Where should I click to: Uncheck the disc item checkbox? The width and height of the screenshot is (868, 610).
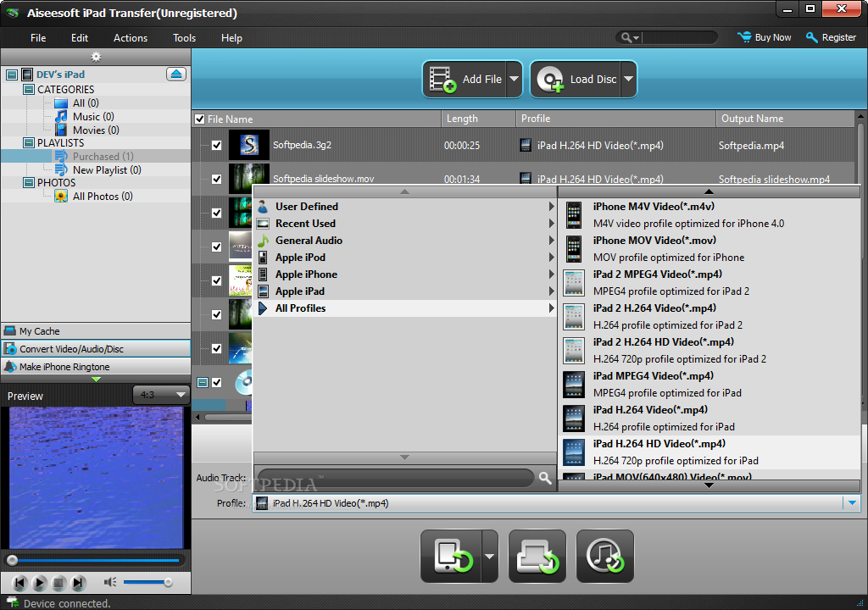216,382
